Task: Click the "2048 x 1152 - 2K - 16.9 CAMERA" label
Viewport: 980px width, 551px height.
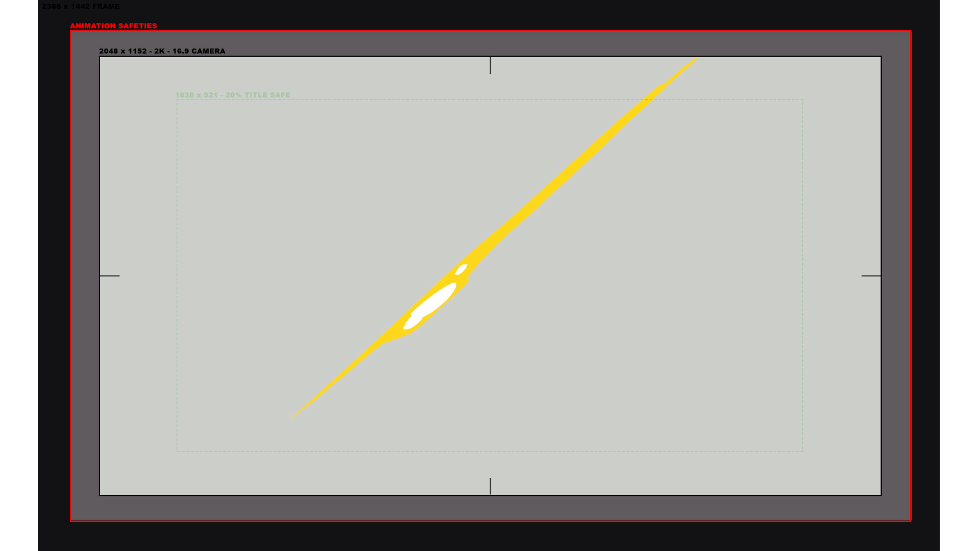Action: pos(162,51)
